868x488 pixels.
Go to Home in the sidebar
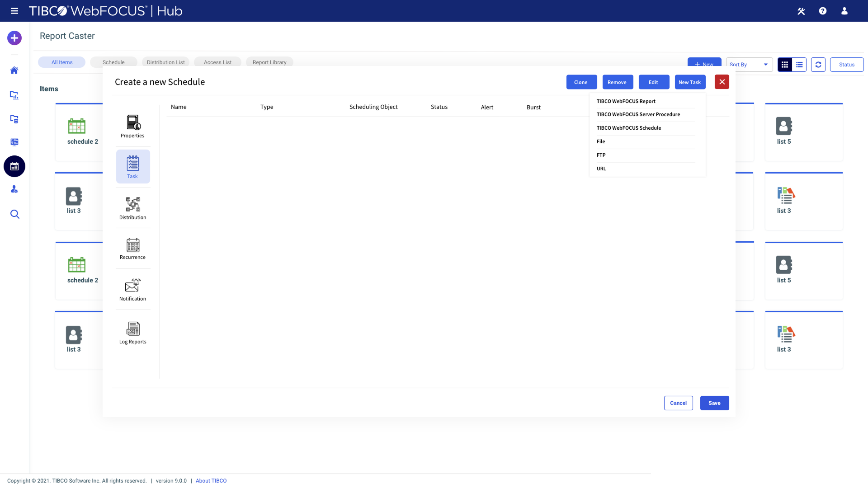click(x=14, y=70)
